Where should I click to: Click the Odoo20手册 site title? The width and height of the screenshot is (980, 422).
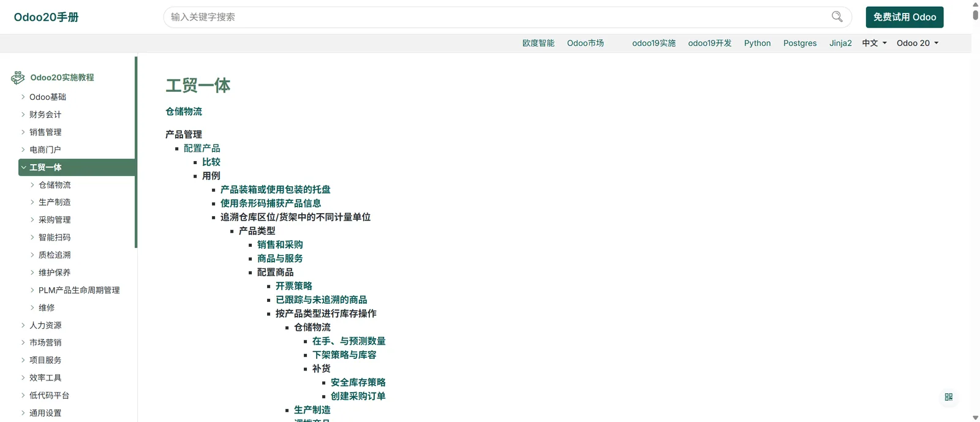tap(47, 17)
